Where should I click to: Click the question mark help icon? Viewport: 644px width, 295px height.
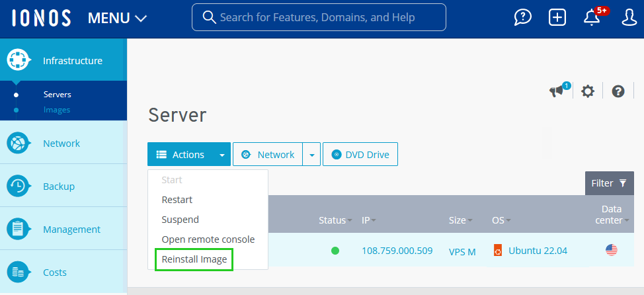[x=618, y=91]
